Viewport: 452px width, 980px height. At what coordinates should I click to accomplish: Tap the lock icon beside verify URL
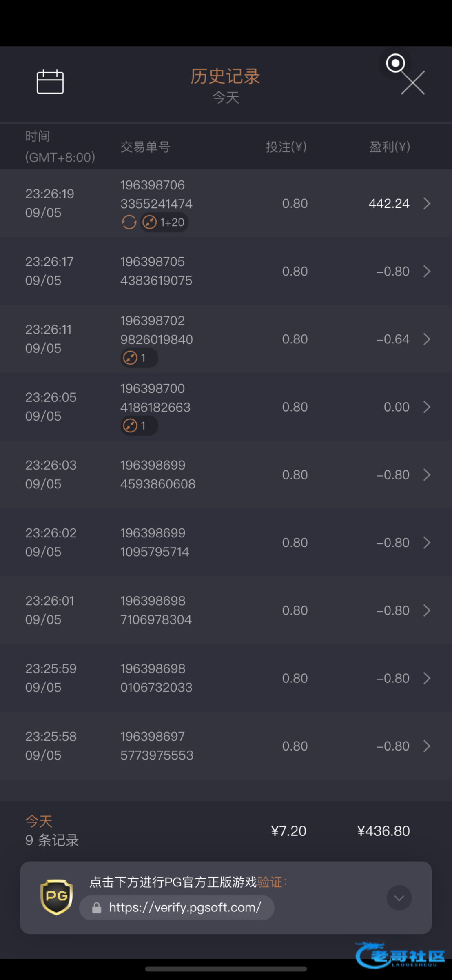(97, 908)
